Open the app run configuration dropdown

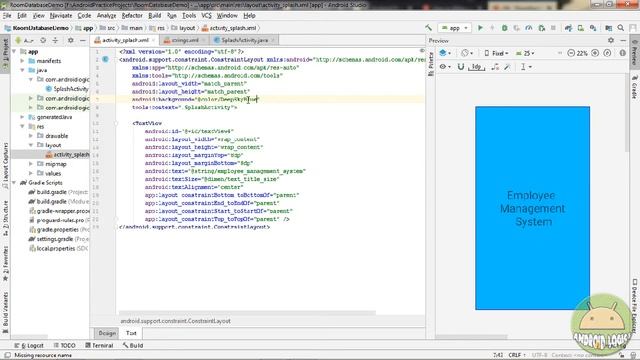click(x=454, y=28)
